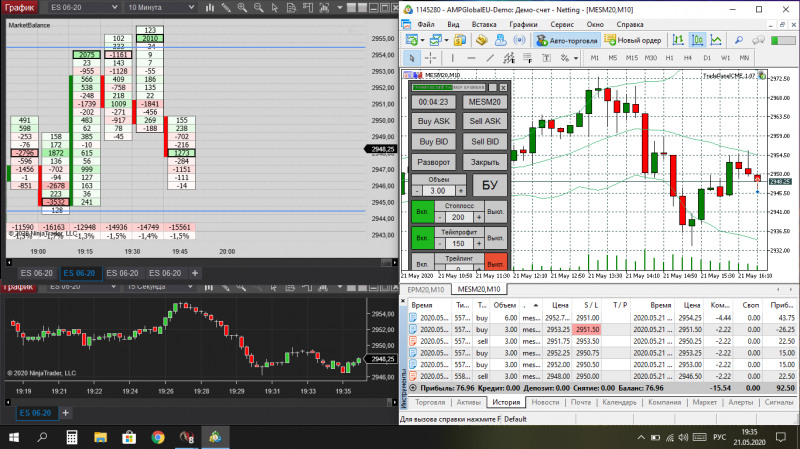This screenshot has height=449, width=800.
Task: Turn on Тейкпрофит with green Вкл. button
Action: click(422, 238)
